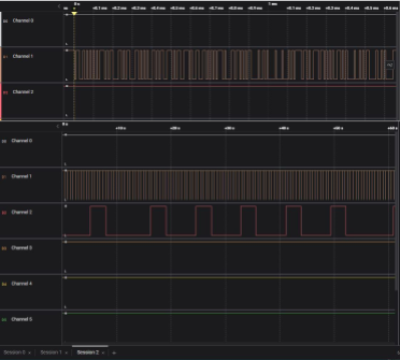Click the yellow Channel 4 icon in lower panel
400x360 pixels.
tap(4, 284)
